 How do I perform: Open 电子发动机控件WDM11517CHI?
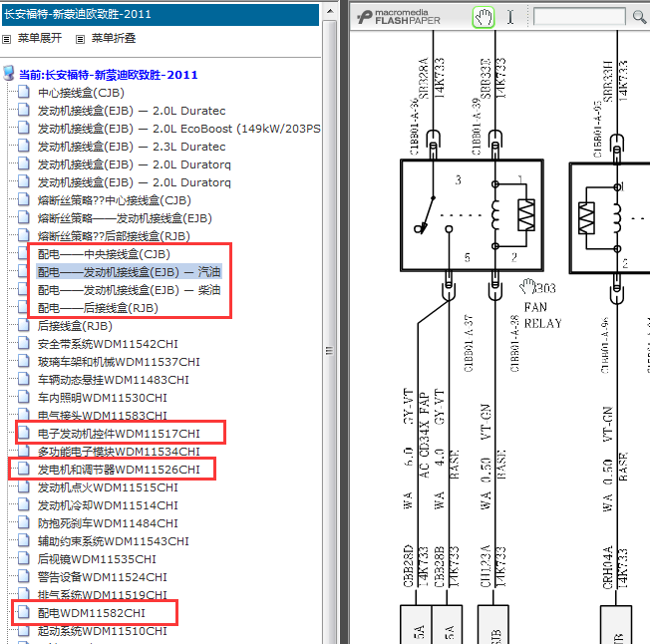[x=119, y=434]
